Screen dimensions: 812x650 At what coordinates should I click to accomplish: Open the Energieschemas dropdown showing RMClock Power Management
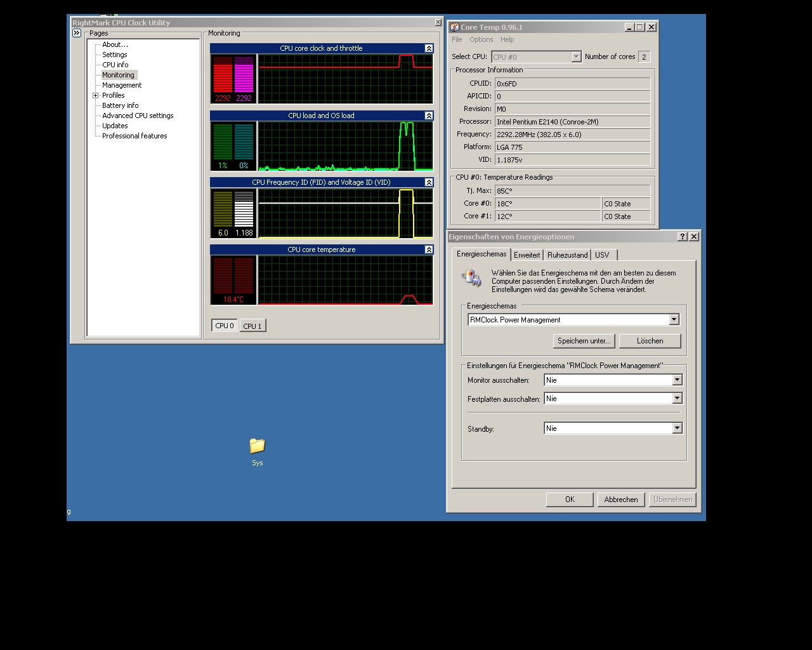pos(674,320)
